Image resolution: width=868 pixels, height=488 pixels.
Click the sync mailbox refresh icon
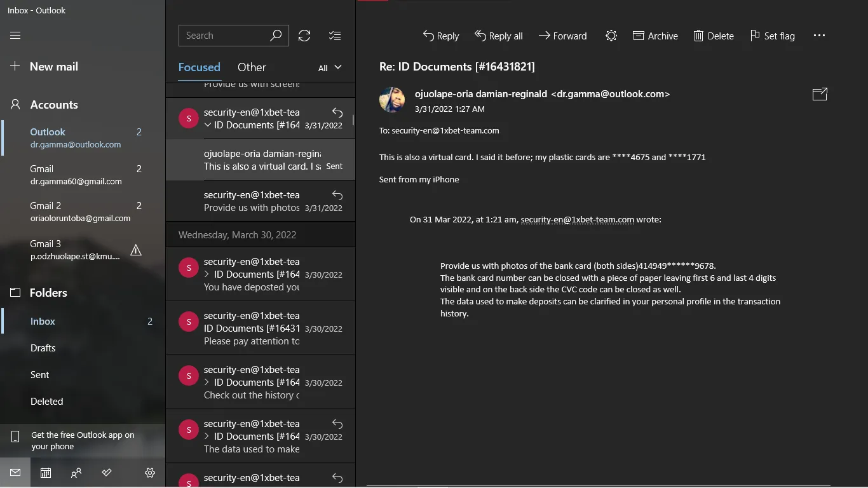304,36
